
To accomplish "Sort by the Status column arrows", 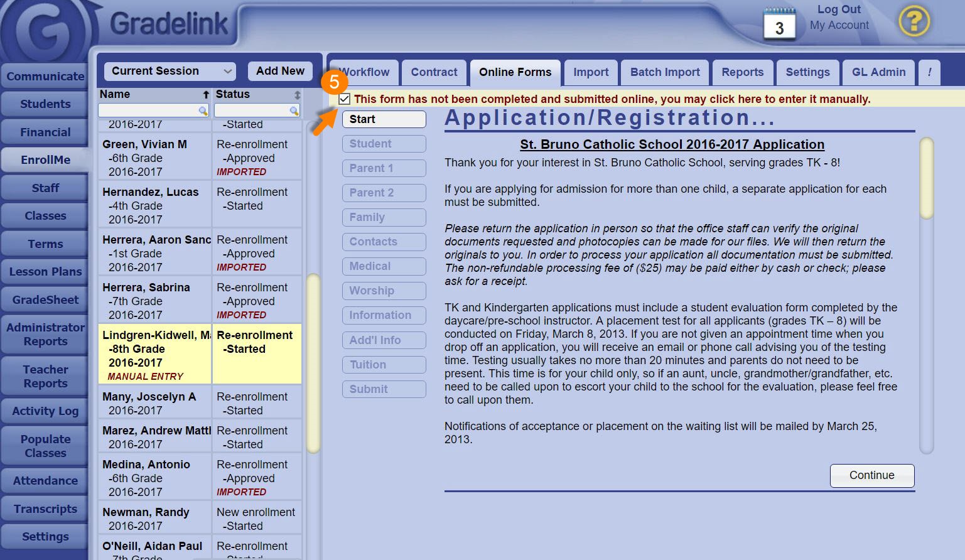I will (x=297, y=95).
